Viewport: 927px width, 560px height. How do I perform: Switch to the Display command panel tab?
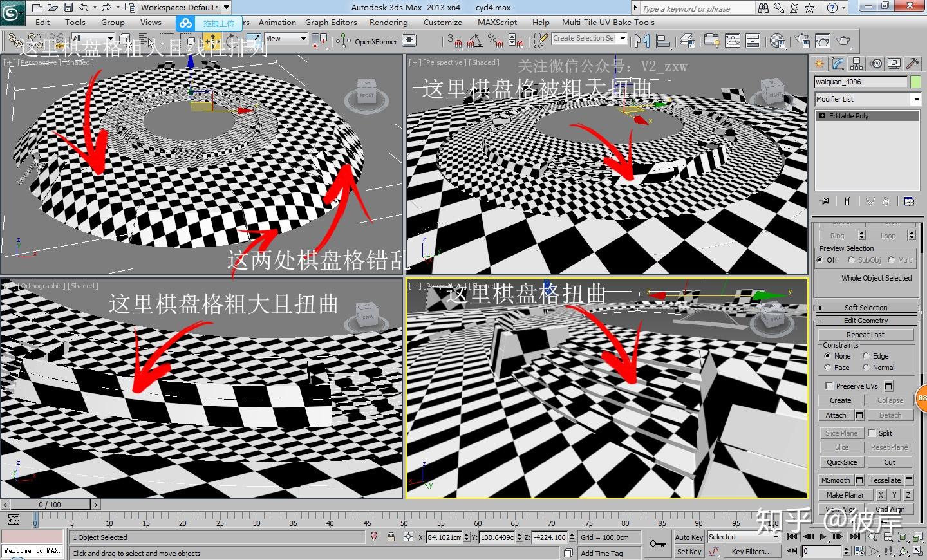point(894,64)
